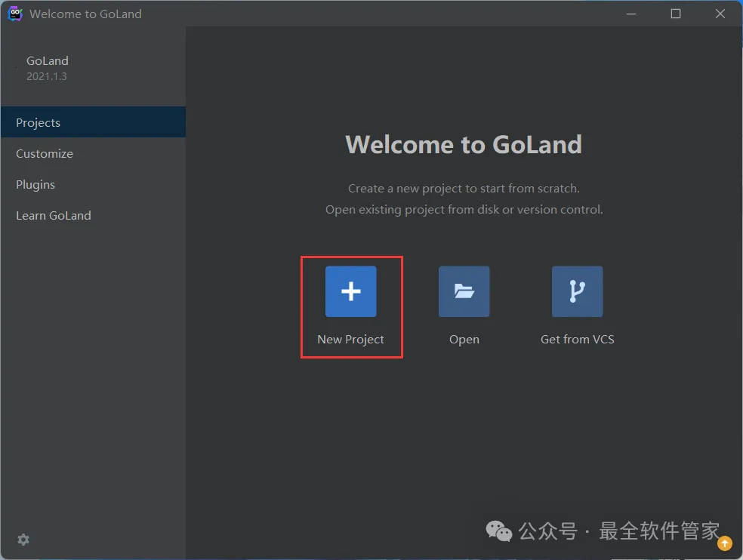
Task: Click the Open label text
Action: point(464,340)
